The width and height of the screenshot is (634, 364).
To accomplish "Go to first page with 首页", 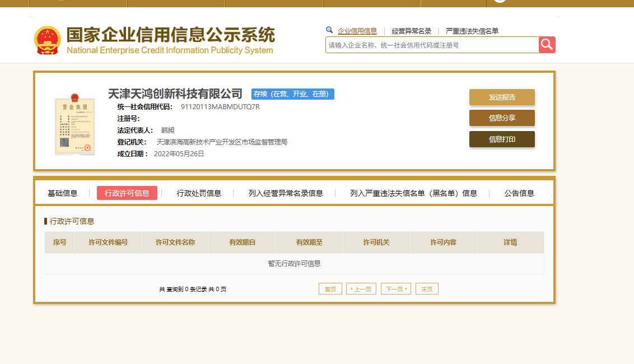I will (x=330, y=289).
